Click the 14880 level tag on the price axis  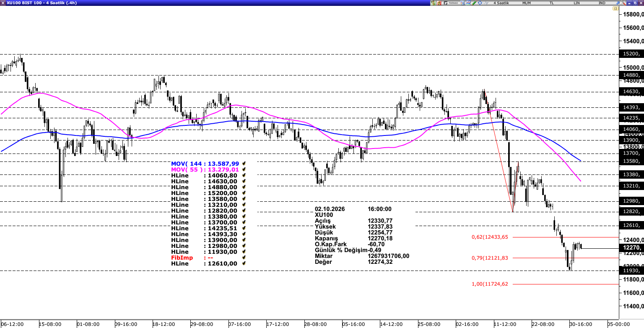click(x=631, y=75)
